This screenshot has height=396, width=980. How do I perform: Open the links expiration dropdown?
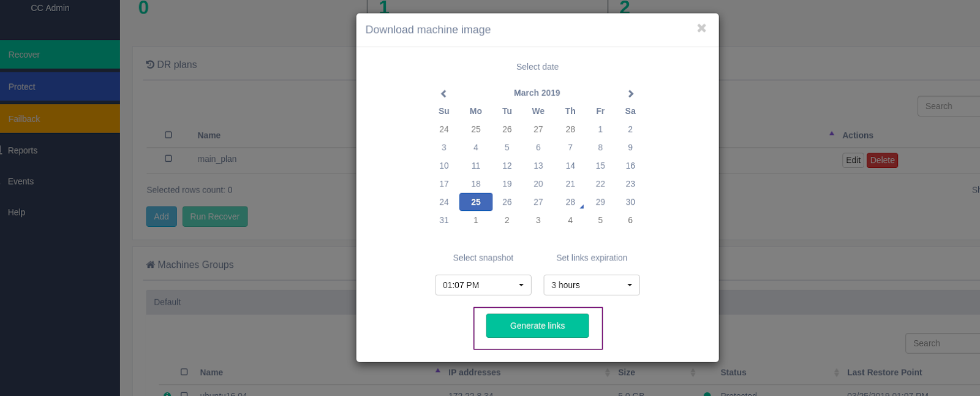coord(591,285)
